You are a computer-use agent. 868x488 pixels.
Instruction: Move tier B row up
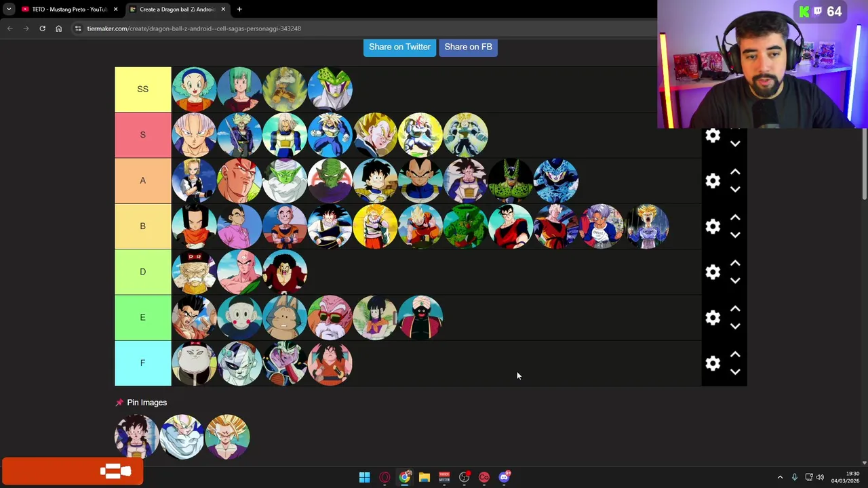tap(735, 218)
